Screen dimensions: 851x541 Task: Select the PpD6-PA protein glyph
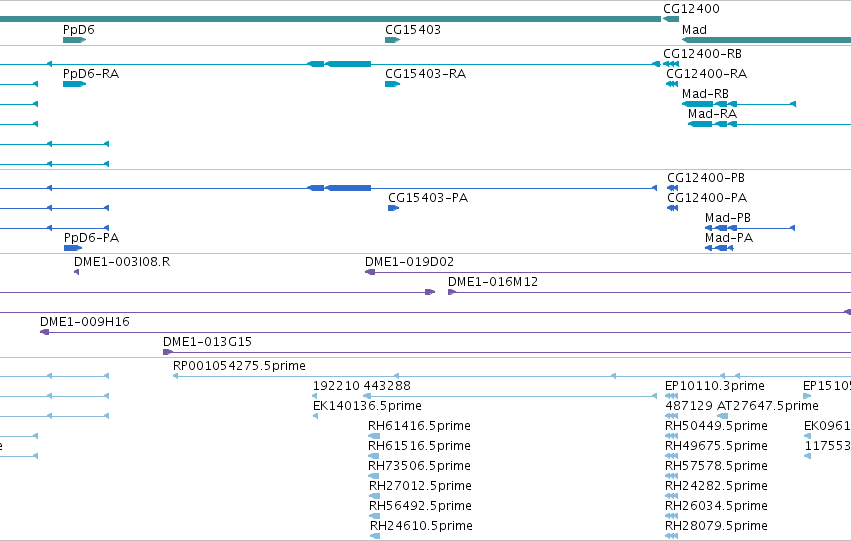coord(73,248)
